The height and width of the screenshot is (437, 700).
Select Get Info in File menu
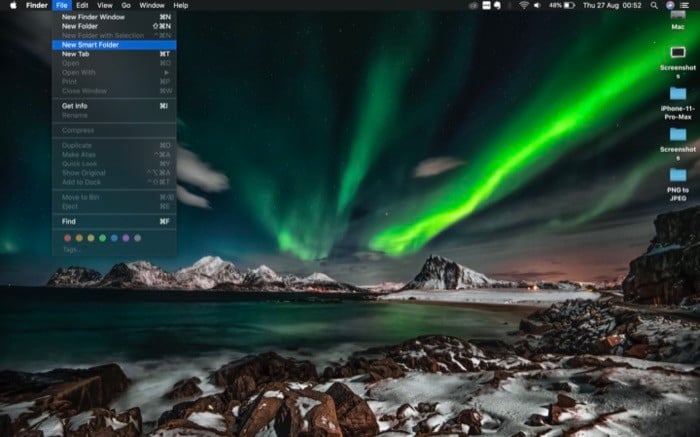114,106
